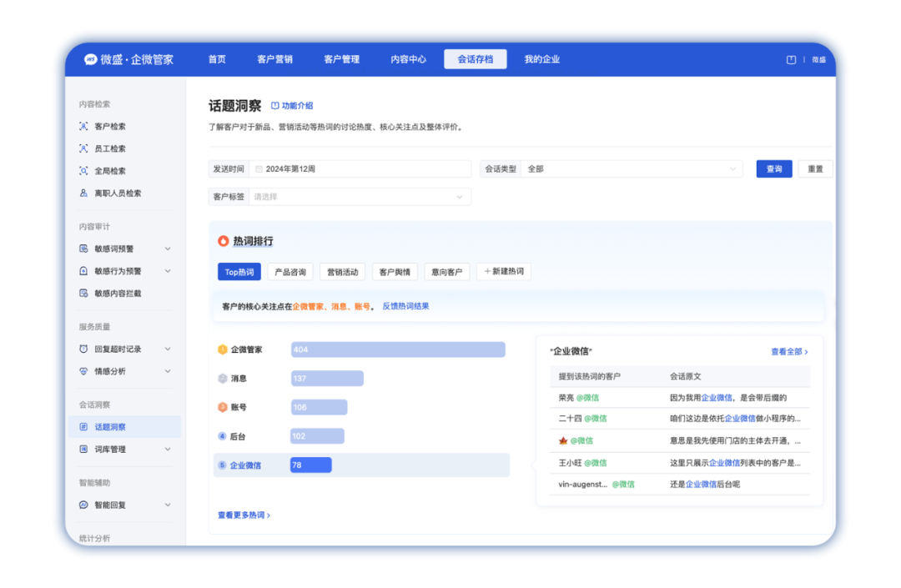Open 客户管理 in top navigation

pyautogui.click(x=342, y=59)
